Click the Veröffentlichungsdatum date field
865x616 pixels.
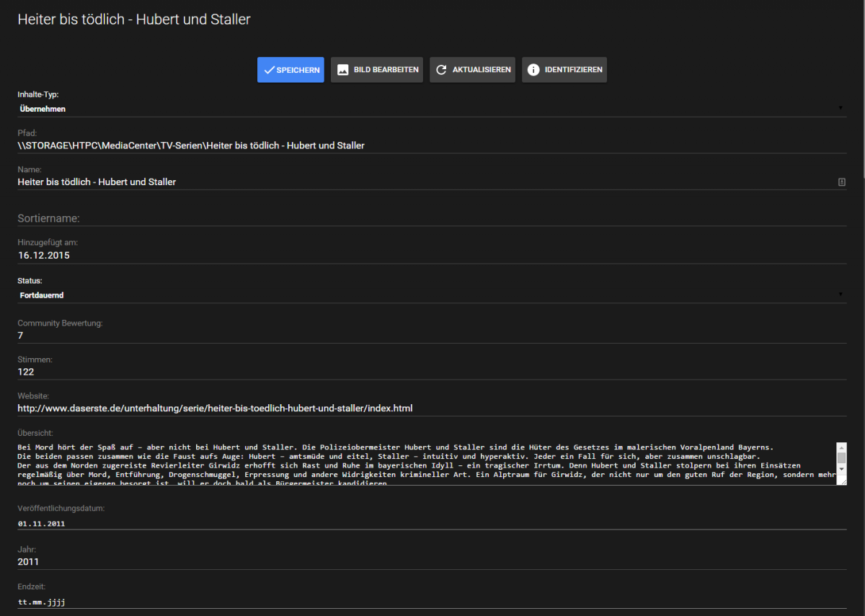tap(432, 523)
